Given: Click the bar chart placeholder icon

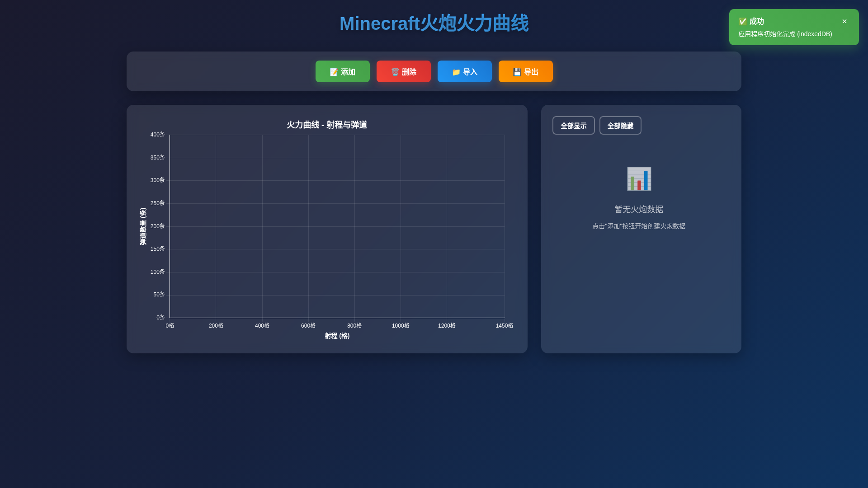Looking at the screenshot, I should (x=639, y=178).
